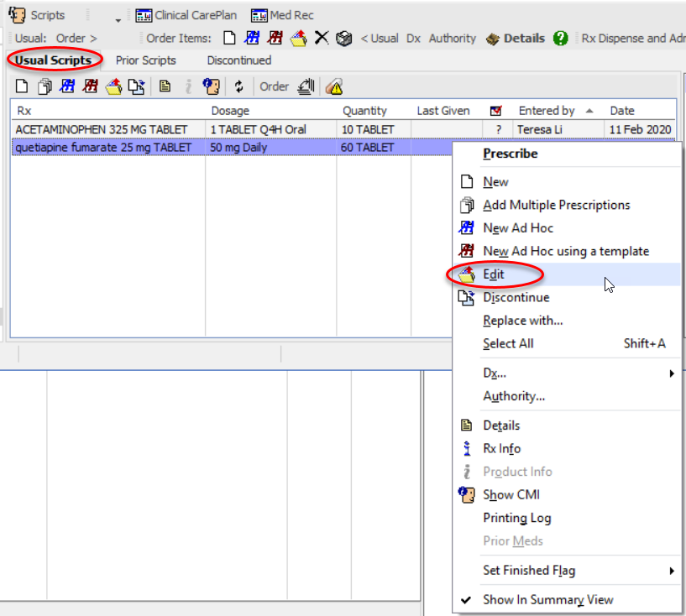
Task: Open the Edit prescription icon on the toolbar
Action: coord(113,86)
